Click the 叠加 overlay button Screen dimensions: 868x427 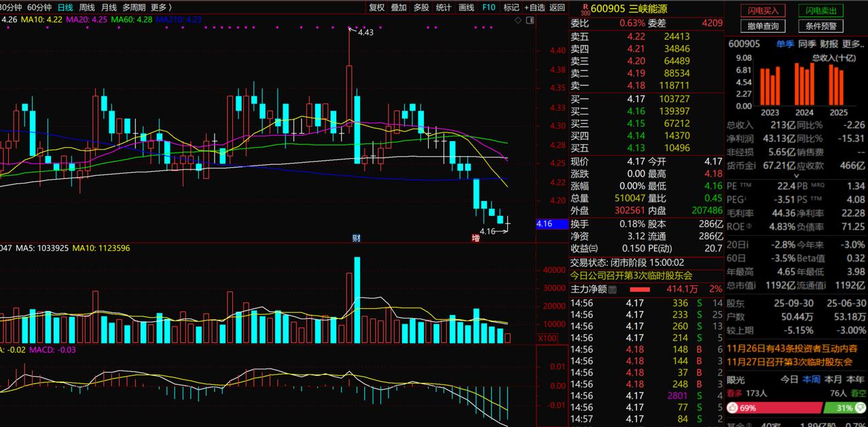(399, 7)
